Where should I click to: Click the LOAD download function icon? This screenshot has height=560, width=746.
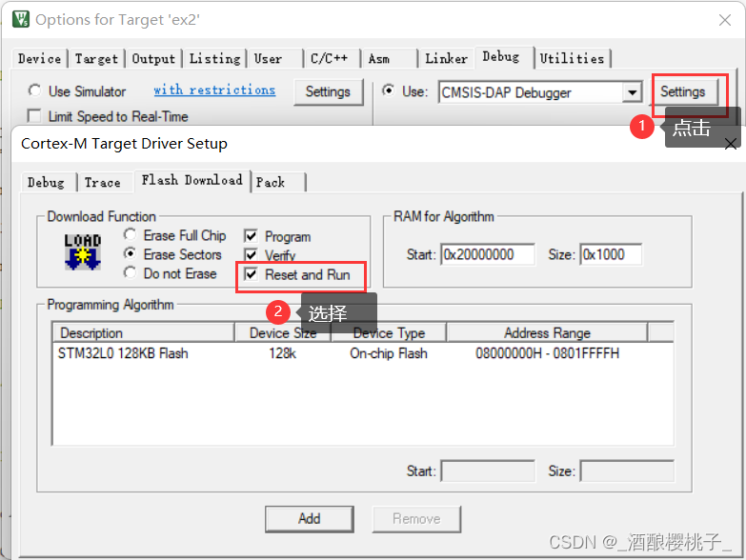(83, 252)
